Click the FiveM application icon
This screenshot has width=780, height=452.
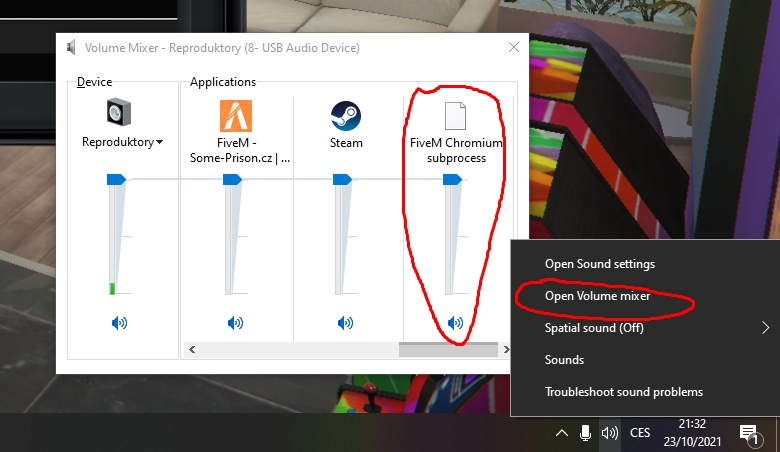click(x=235, y=115)
